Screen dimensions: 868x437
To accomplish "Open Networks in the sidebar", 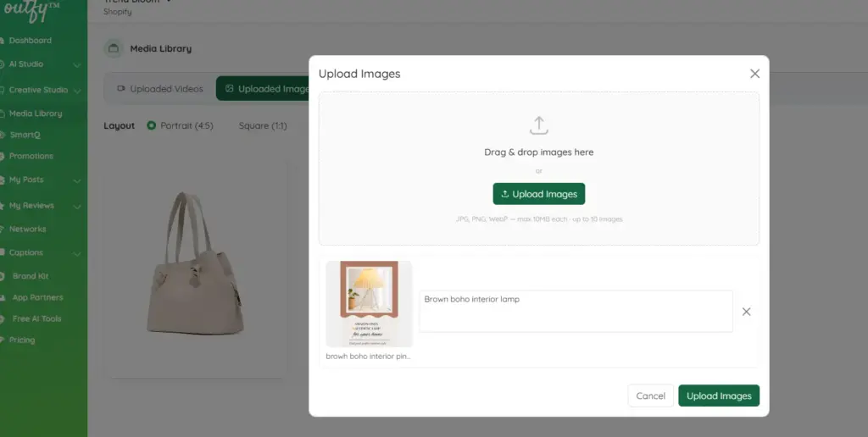I will click(x=27, y=229).
